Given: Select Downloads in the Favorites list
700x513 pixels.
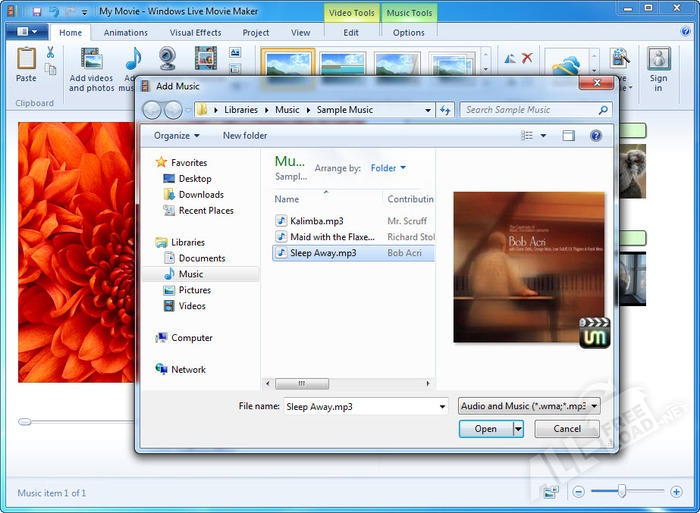Looking at the screenshot, I should (x=200, y=194).
